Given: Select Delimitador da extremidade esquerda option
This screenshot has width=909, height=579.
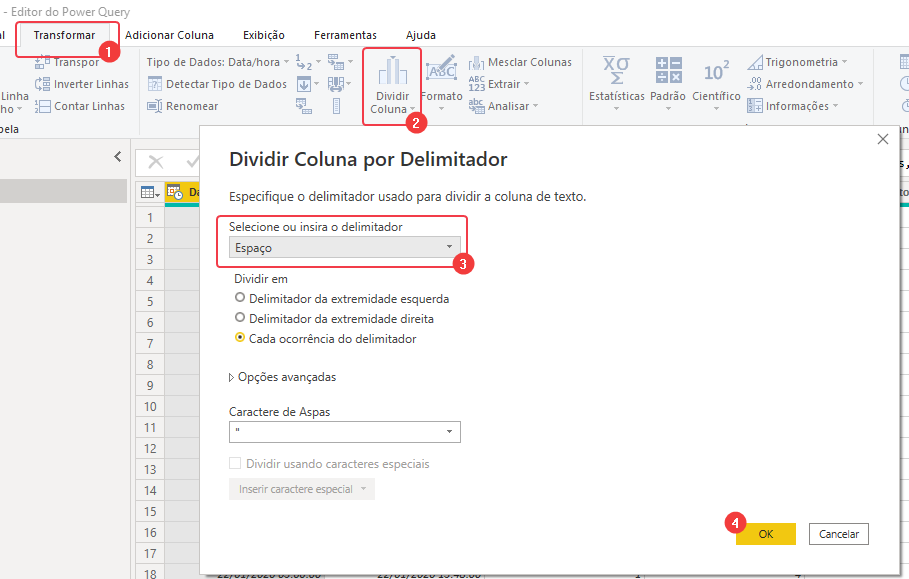Looking at the screenshot, I should [x=239, y=298].
